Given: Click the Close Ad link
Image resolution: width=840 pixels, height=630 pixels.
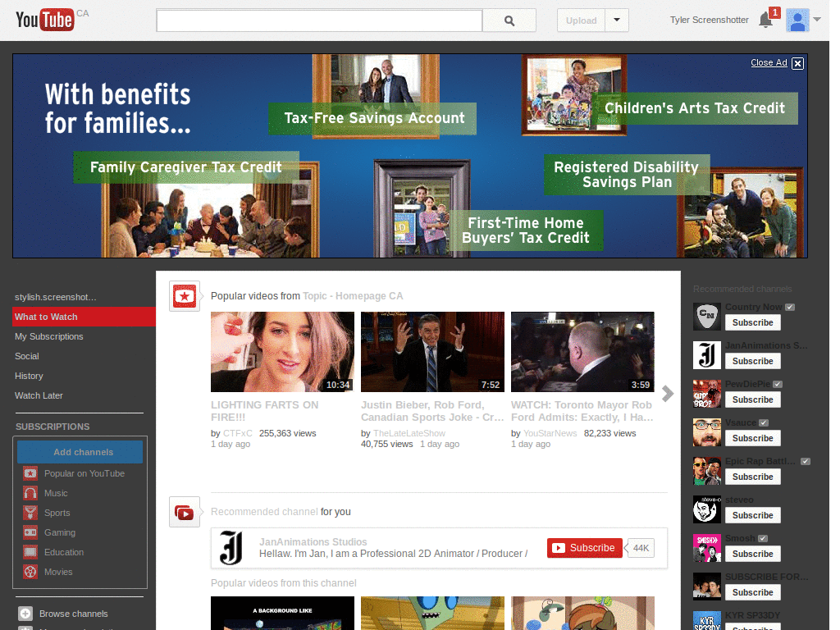Looking at the screenshot, I should [x=769, y=62].
